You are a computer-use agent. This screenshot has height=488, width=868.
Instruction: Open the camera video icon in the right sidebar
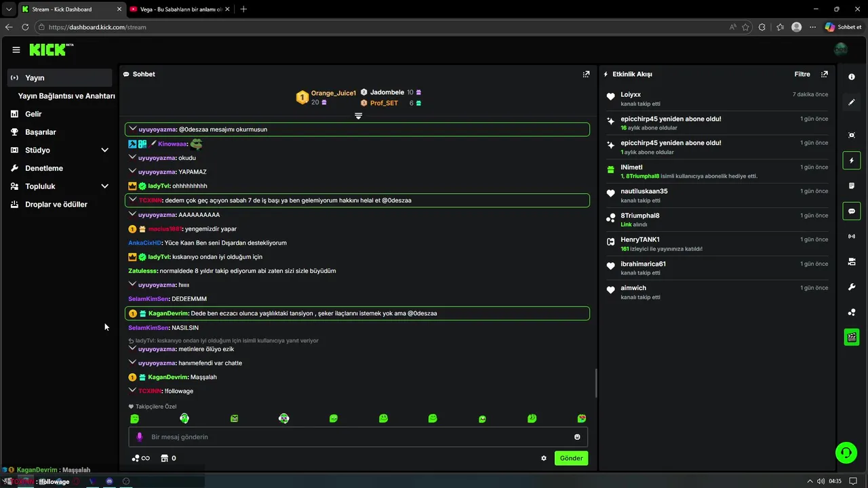coord(852,262)
